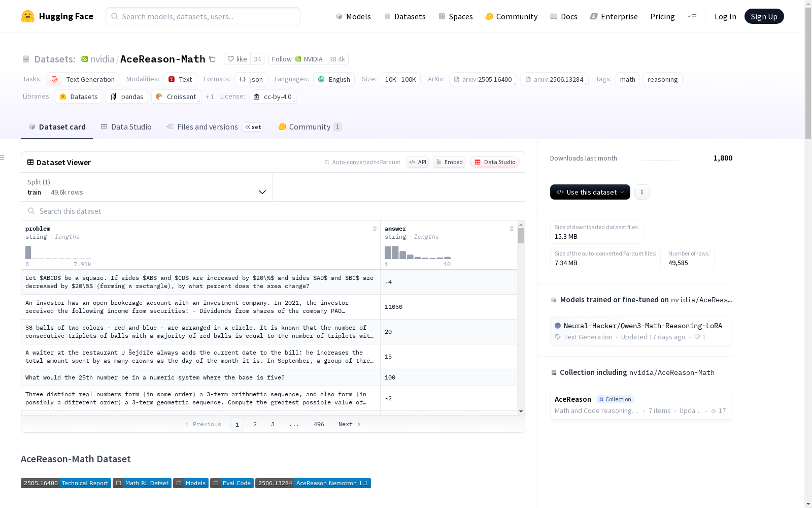This screenshot has width=812, height=508.
Task: Click the math tag
Action: (x=628, y=79)
